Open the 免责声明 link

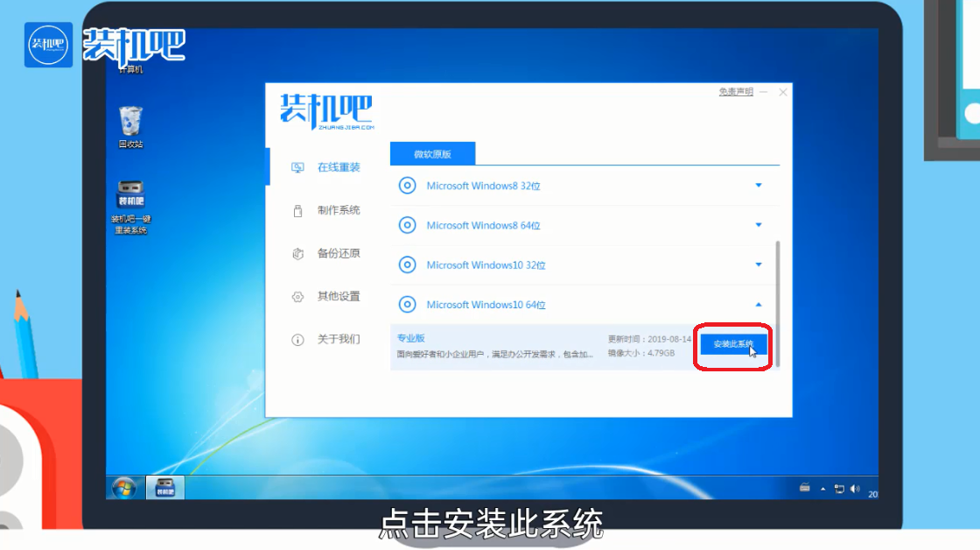click(736, 92)
